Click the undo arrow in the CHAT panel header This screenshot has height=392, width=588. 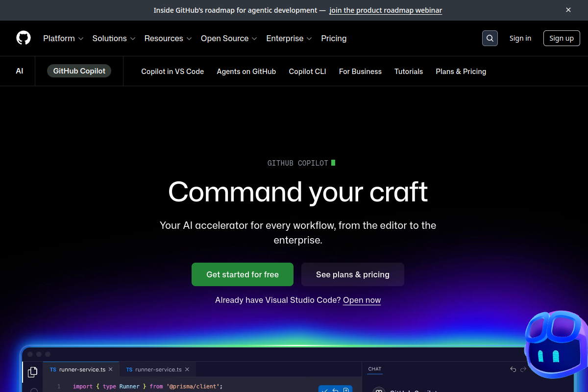point(513,369)
